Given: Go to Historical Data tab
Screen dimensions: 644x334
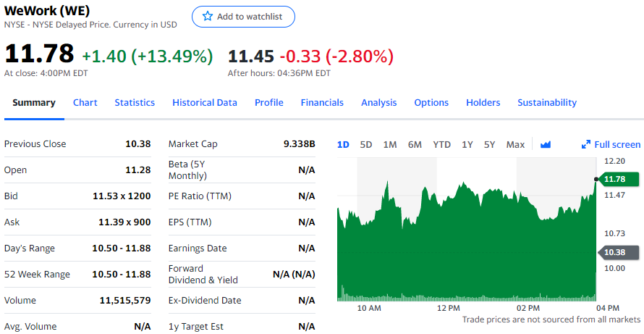Looking at the screenshot, I should [x=205, y=102].
